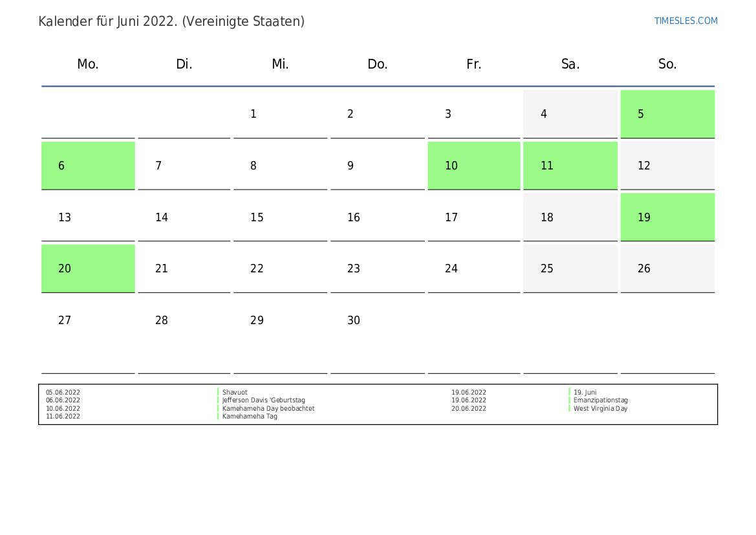
Task: Open the TIMESLES.COM link
Action: (686, 21)
